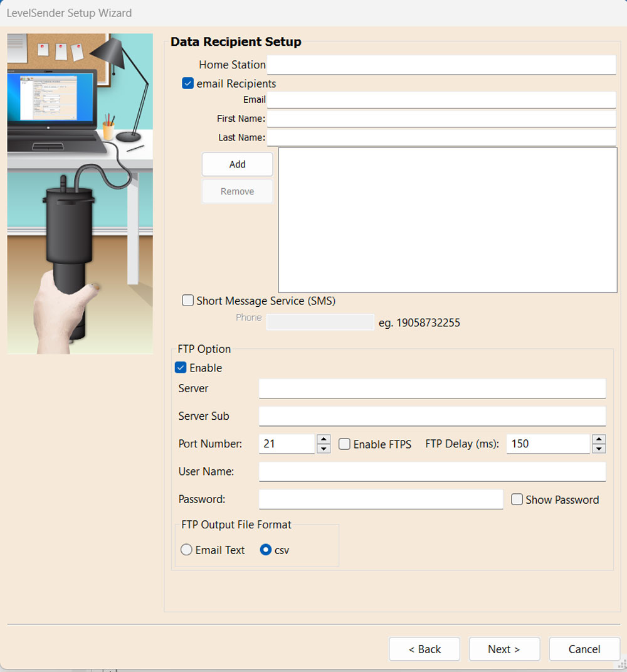Check the Enable FTPS checkbox

344,444
